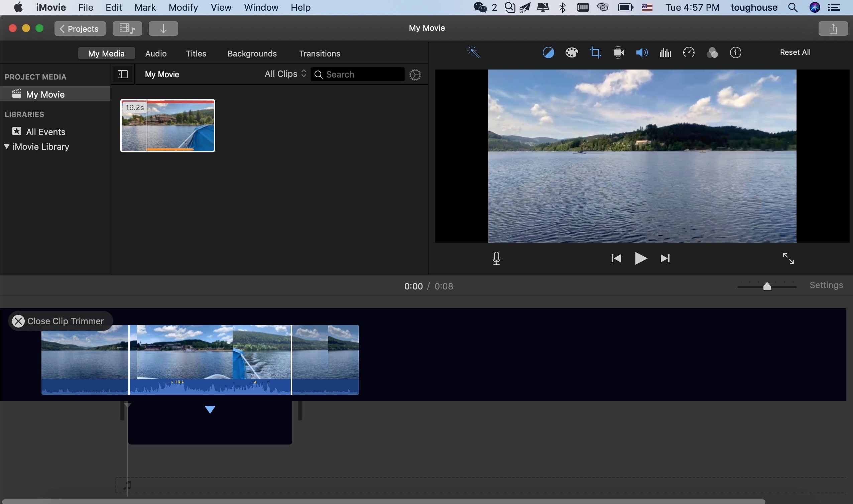Switch to the Transitions tab

(x=320, y=53)
